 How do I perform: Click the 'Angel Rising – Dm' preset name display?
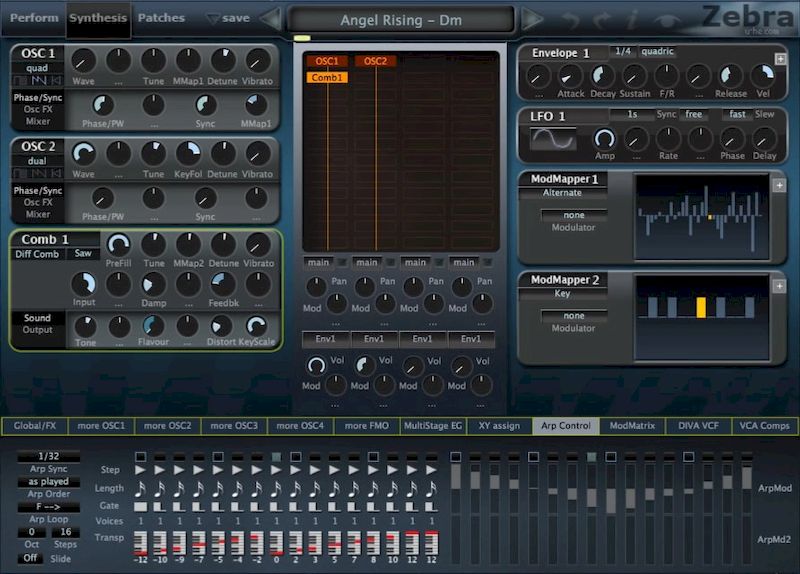401,20
